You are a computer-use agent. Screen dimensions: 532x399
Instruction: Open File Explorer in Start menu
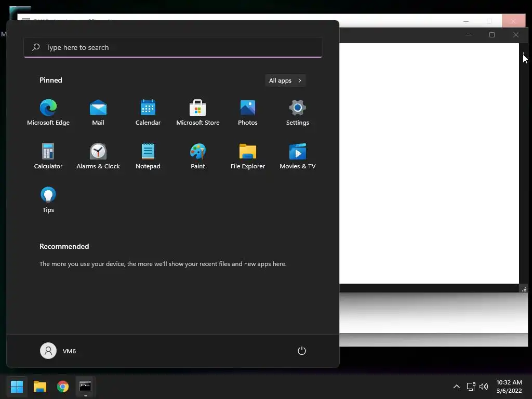[248, 156]
